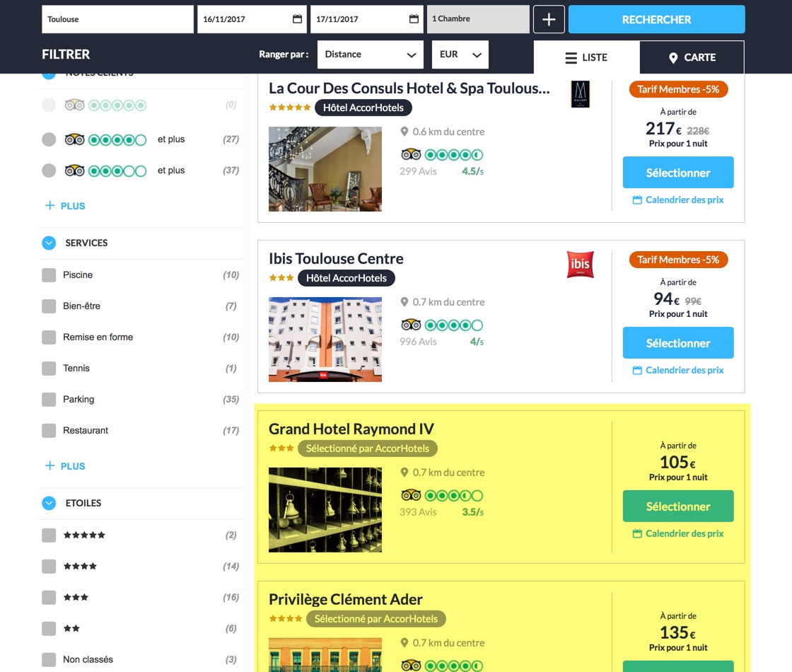
Task: Click the ibis brand logo
Action: pyautogui.click(x=581, y=265)
